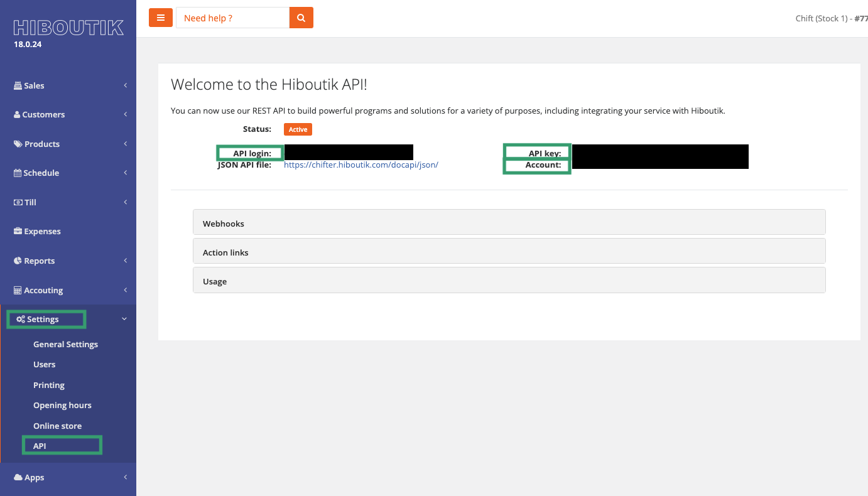The width and height of the screenshot is (868, 496).
Task: Go to Printing settings
Action: click(x=49, y=385)
